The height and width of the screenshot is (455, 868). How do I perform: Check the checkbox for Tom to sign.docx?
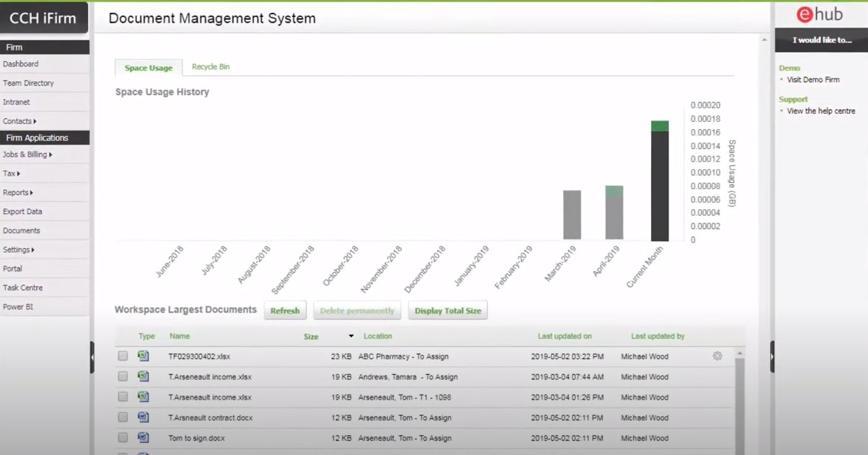tap(122, 438)
